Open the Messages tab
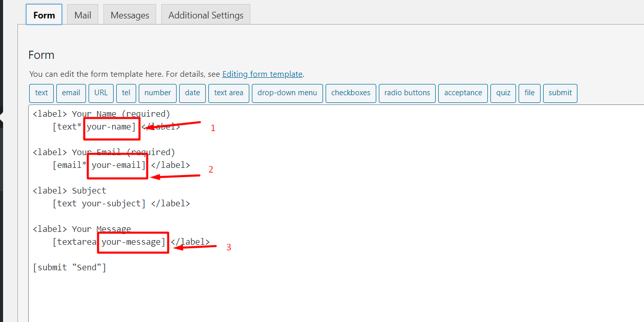Viewport: 644px width, 322px height. click(x=130, y=15)
